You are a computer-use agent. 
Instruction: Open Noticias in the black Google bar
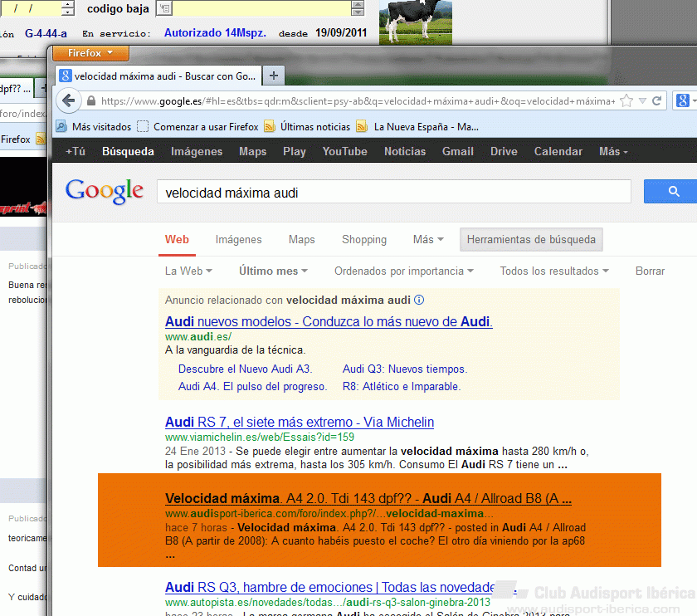click(x=405, y=152)
